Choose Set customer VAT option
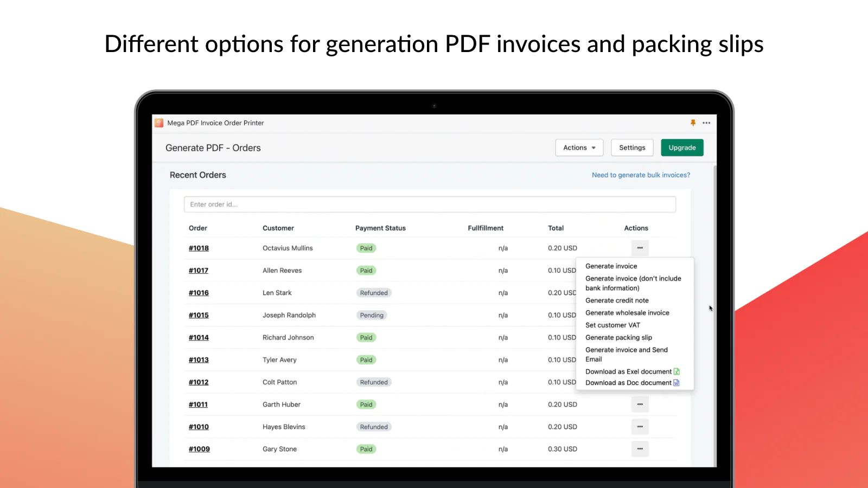Screen dimensions: 868x488 [612, 325]
